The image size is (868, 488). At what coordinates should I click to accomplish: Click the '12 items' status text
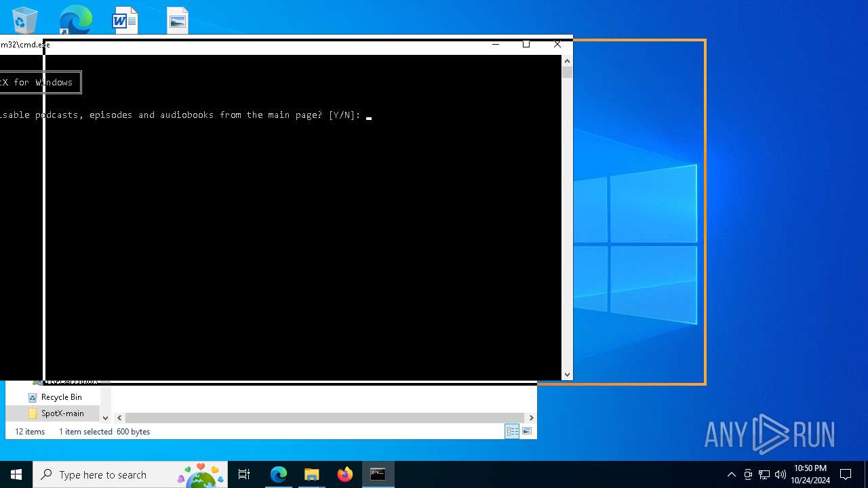coord(30,432)
